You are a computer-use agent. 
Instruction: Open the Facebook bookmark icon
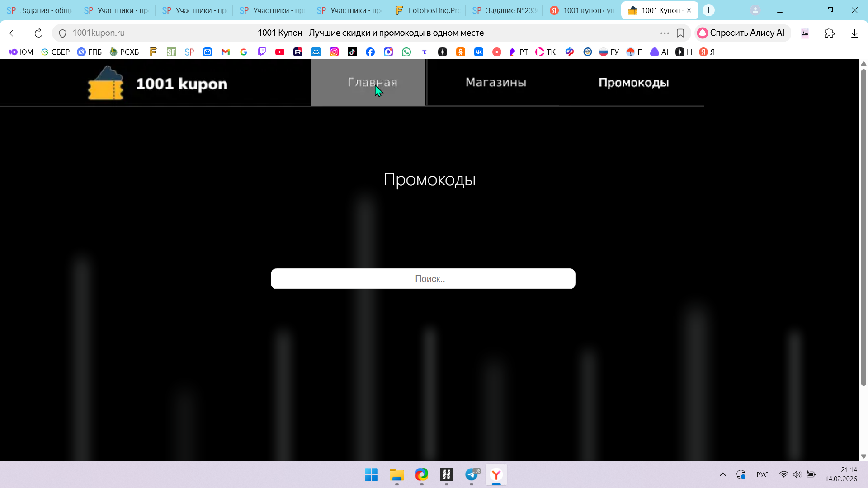[370, 52]
